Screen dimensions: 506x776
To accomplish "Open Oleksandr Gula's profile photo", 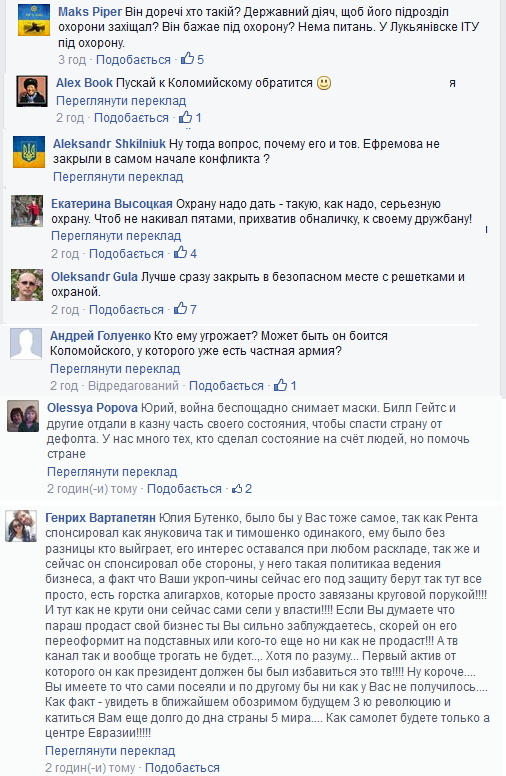I will 27,285.
